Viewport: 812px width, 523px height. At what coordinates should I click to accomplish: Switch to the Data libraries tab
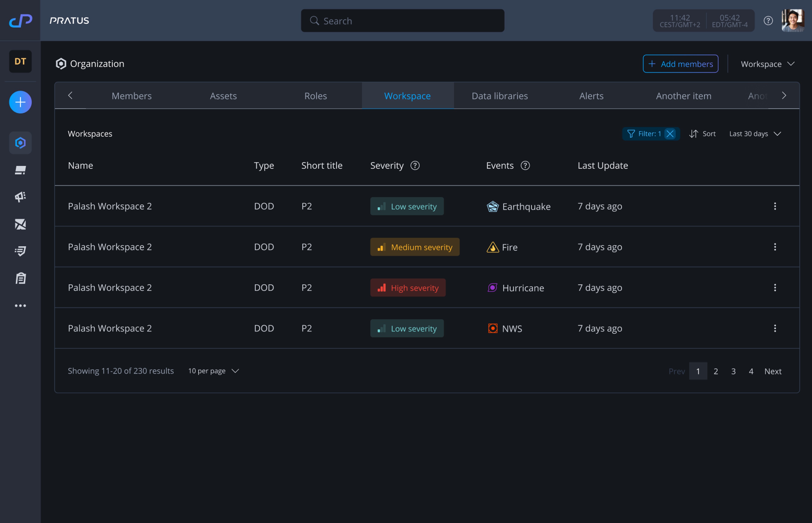(x=499, y=96)
